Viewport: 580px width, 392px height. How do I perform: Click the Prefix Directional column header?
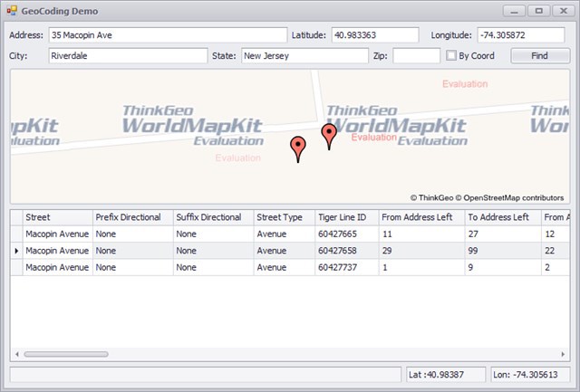(133, 217)
